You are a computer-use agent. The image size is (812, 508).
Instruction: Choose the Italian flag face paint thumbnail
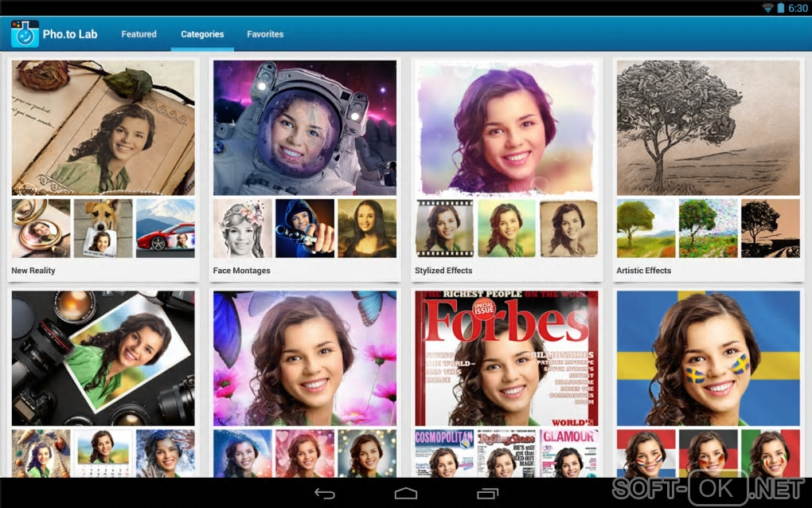pos(771,453)
